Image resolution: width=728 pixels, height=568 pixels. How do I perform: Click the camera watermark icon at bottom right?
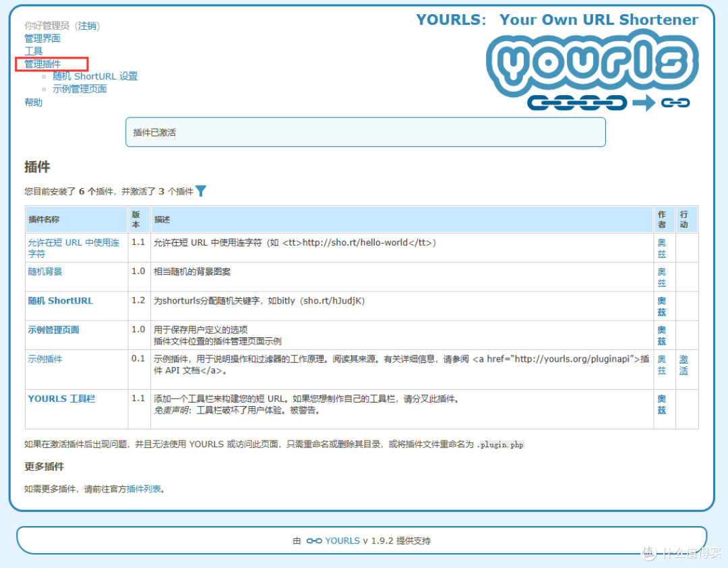click(648, 553)
